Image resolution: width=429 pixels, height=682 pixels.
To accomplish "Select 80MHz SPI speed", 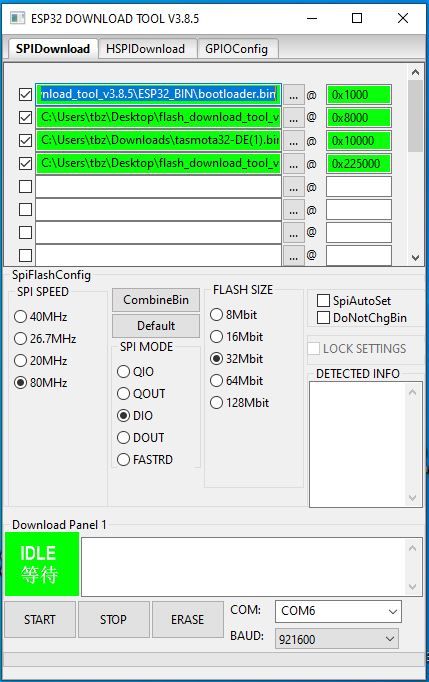I will [x=40, y=383].
